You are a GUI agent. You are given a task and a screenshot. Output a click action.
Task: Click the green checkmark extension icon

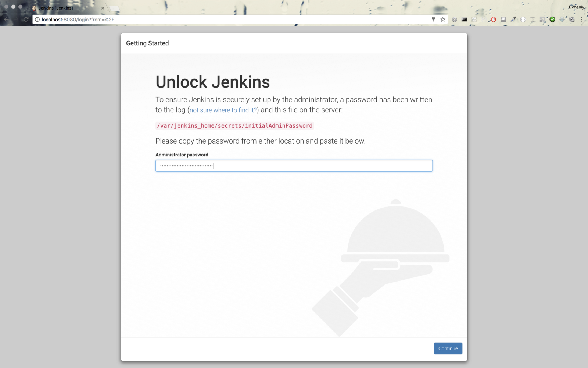tap(552, 20)
